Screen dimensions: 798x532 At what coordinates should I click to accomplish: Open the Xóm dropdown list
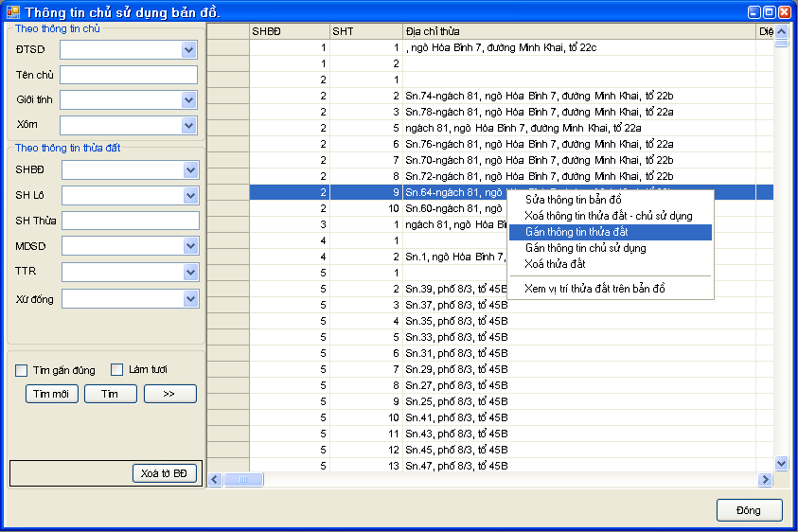[x=188, y=125]
